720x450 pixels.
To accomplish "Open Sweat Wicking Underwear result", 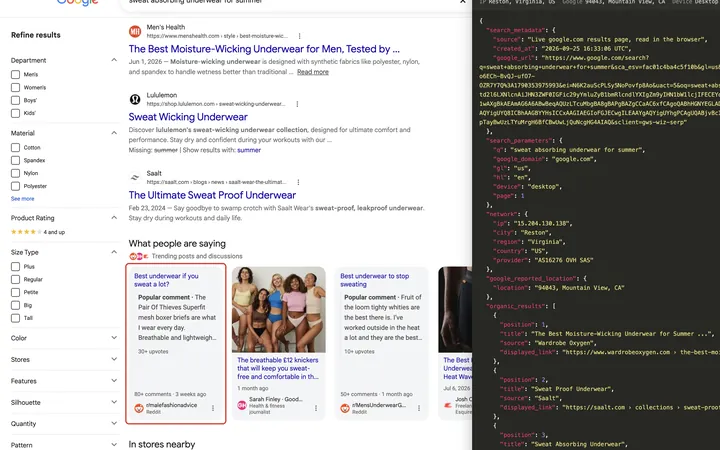I will pyautogui.click(x=188, y=117).
